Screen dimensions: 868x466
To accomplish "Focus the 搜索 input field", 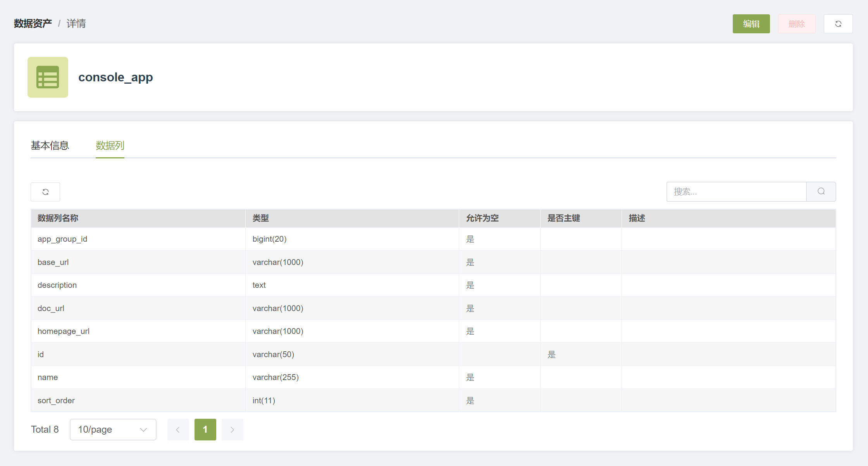I will point(736,192).
